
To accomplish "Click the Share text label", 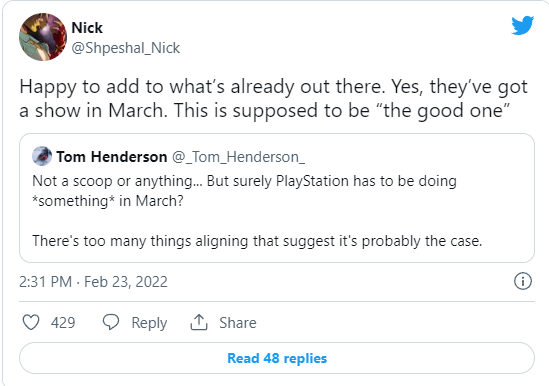I will click(x=238, y=323).
